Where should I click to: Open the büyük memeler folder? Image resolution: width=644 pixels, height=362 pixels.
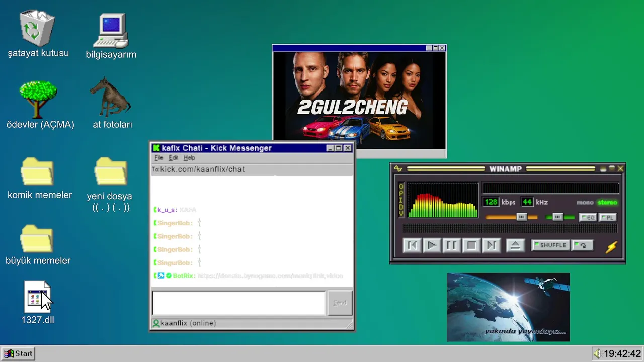pos(37,238)
